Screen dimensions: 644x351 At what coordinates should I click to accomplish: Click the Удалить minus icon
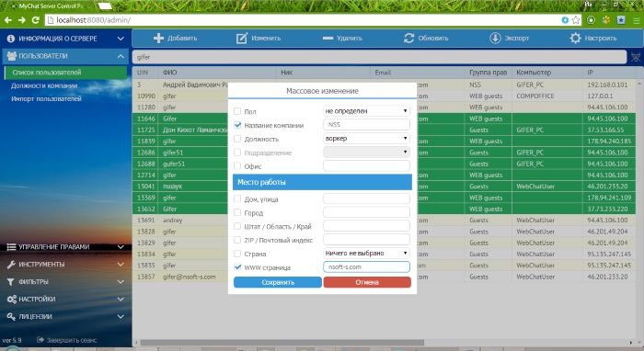coord(328,39)
